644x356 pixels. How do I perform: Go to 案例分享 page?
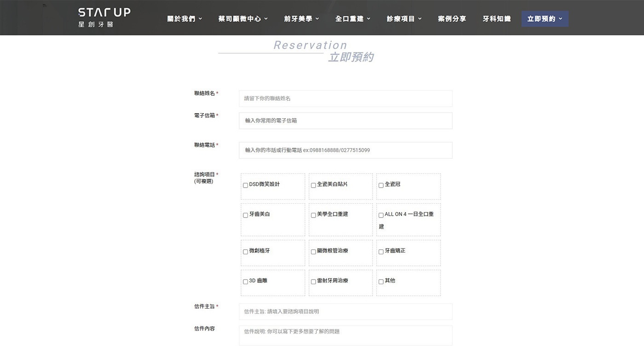[452, 19]
